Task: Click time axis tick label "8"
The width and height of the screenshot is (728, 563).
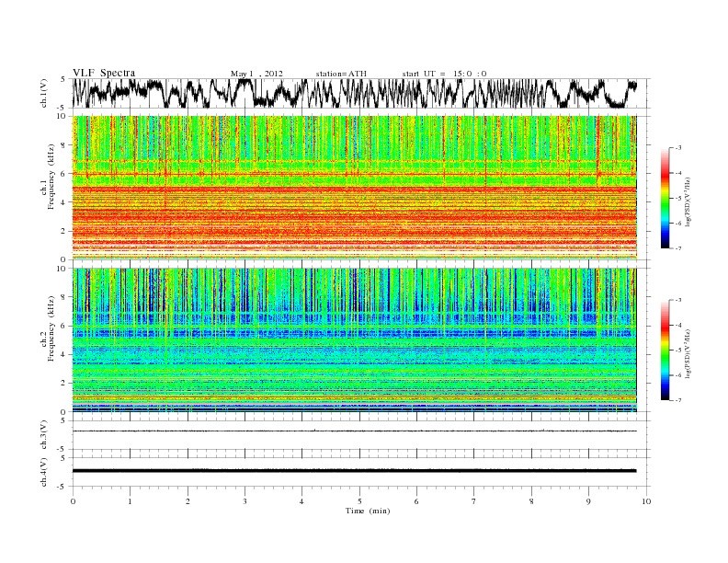Action: (x=531, y=501)
